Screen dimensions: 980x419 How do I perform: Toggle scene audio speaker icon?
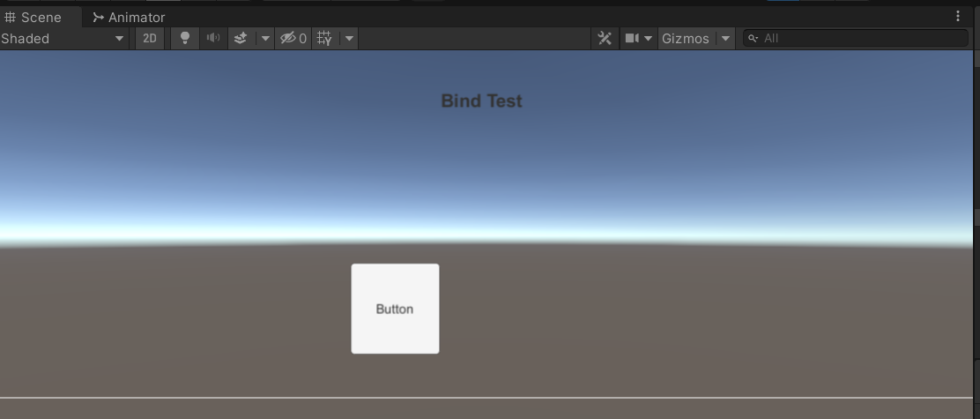[x=213, y=38]
